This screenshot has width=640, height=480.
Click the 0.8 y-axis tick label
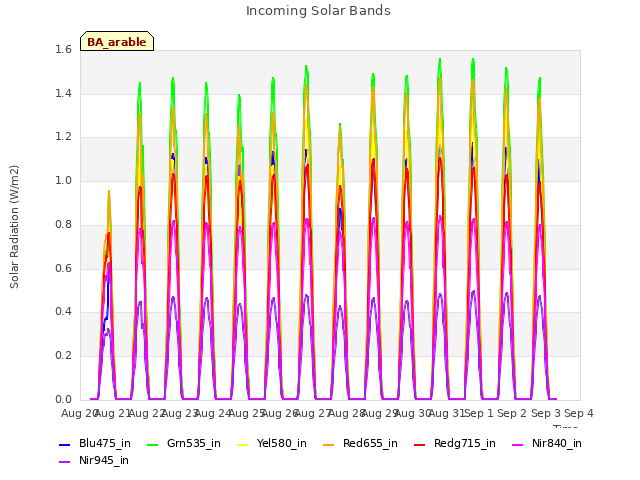pyautogui.click(x=63, y=224)
